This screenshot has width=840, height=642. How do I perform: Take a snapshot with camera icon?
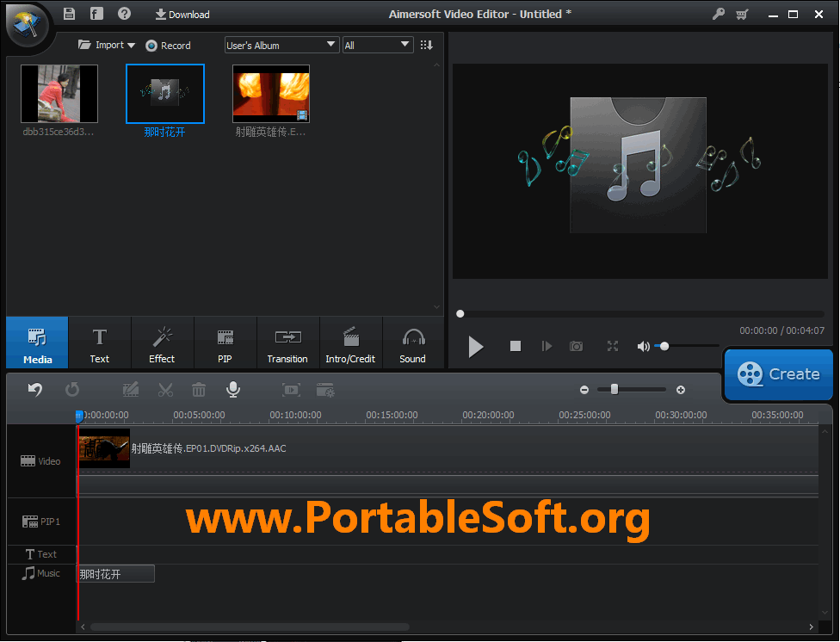(577, 346)
